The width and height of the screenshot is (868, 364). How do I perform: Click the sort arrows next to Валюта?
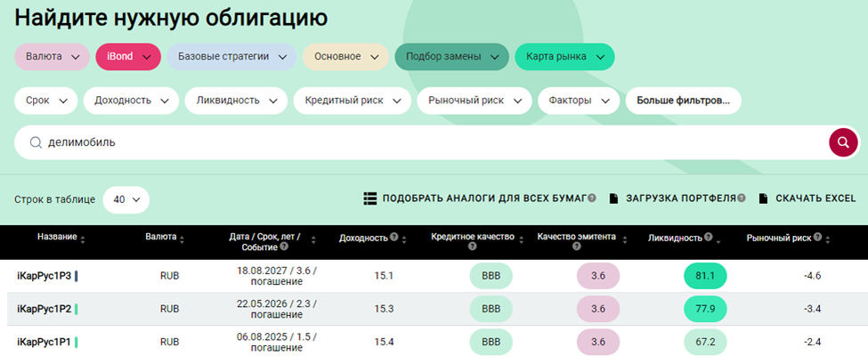[182, 239]
